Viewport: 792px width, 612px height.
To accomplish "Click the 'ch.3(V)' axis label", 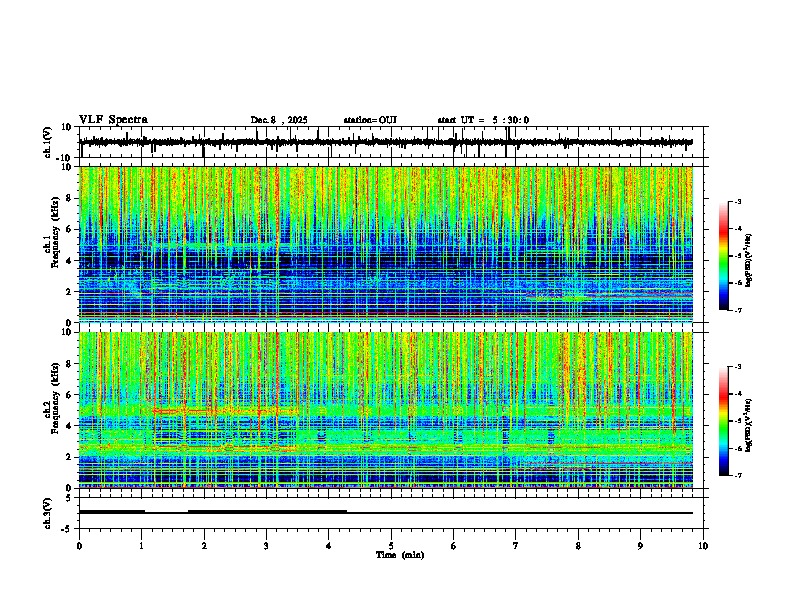I will 48,513.
